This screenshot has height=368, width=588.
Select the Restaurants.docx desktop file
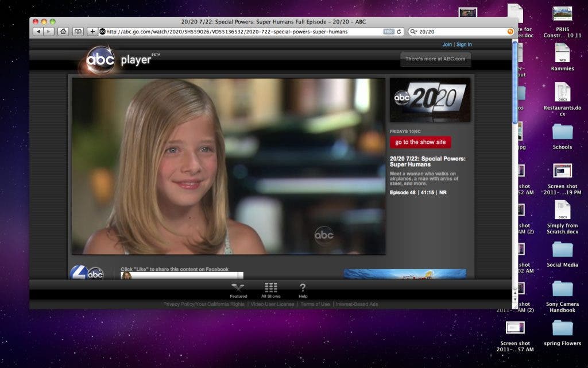[x=562, y=99]
